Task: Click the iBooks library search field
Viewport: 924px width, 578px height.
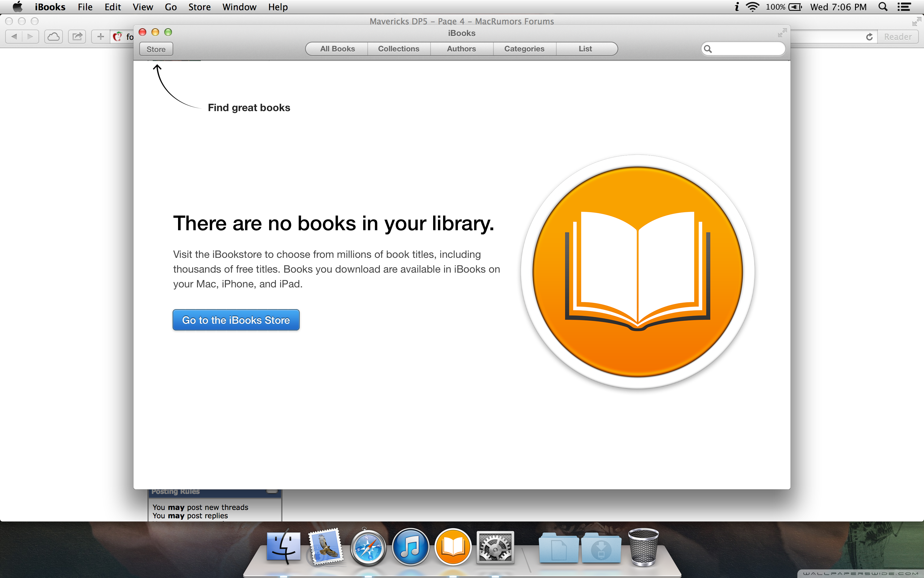Action: coord(743,48)
